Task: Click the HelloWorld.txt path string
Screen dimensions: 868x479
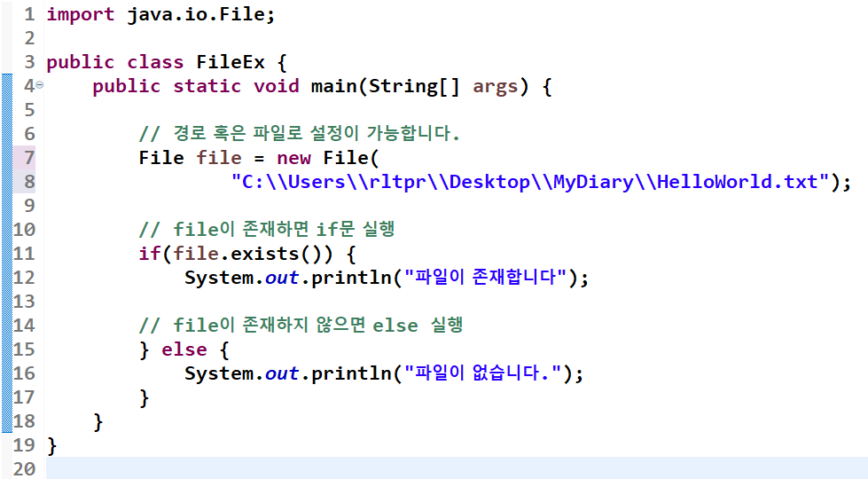Action: point(530,182)
